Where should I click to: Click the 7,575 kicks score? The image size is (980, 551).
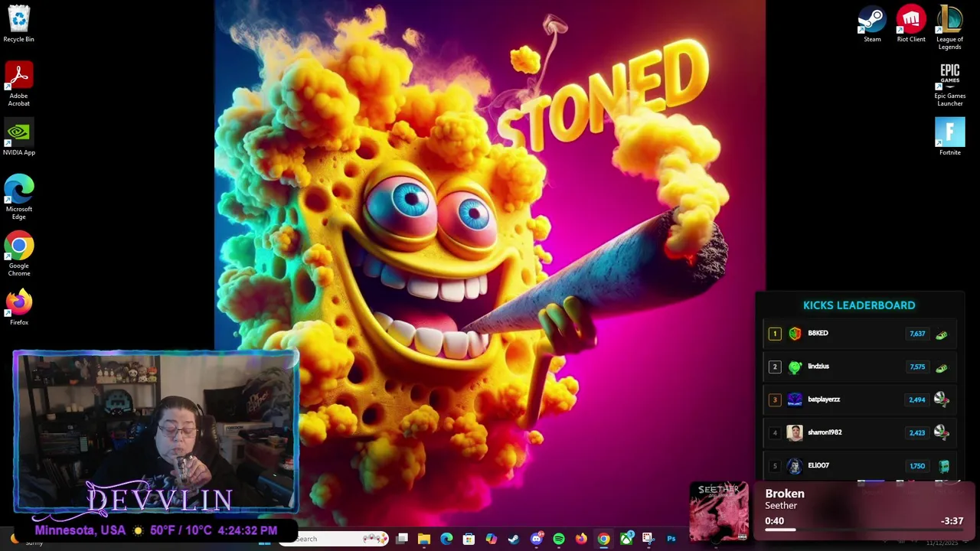(917, 367)
